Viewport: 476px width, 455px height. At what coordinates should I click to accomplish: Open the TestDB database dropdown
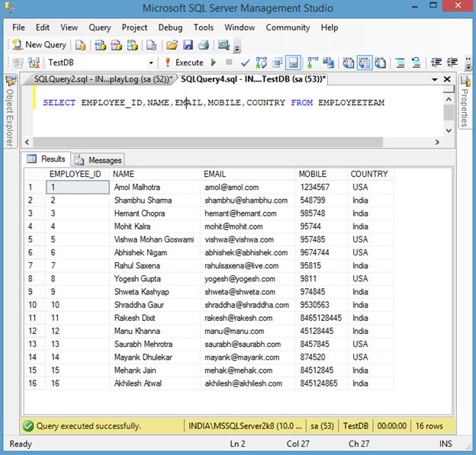pyautogui.click(x=150, y=62)
